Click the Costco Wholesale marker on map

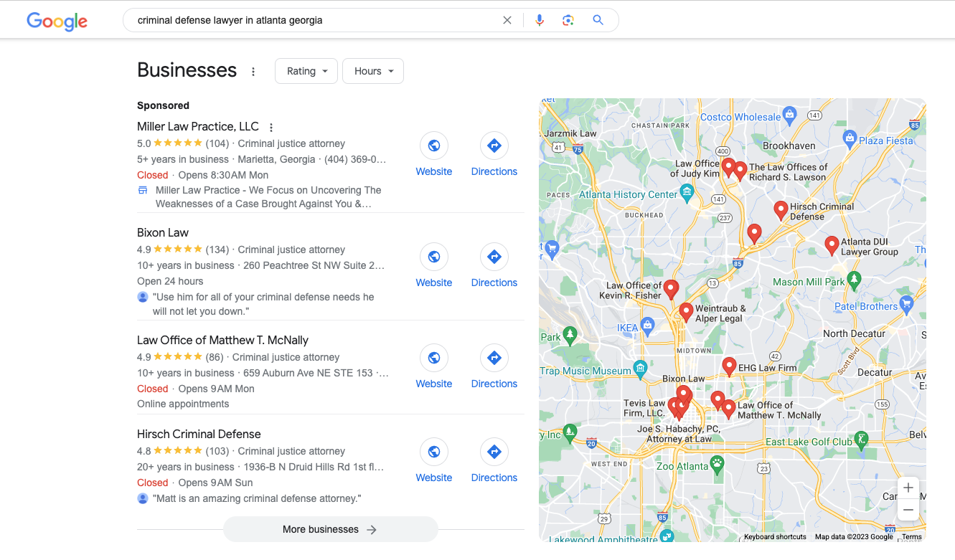click(x=790, y=114)
